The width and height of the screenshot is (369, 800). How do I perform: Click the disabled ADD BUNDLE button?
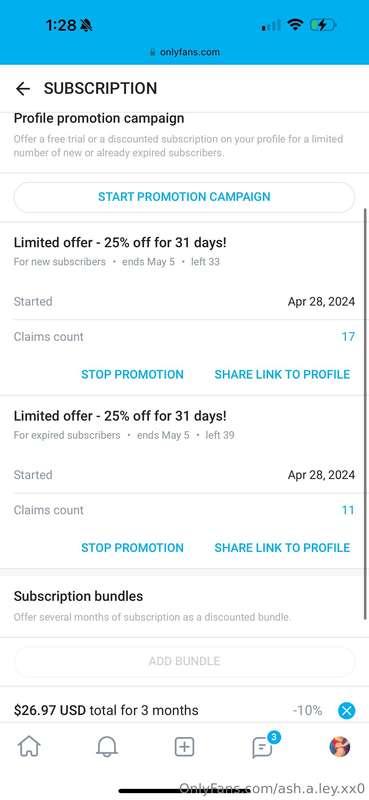pos(184,661)
